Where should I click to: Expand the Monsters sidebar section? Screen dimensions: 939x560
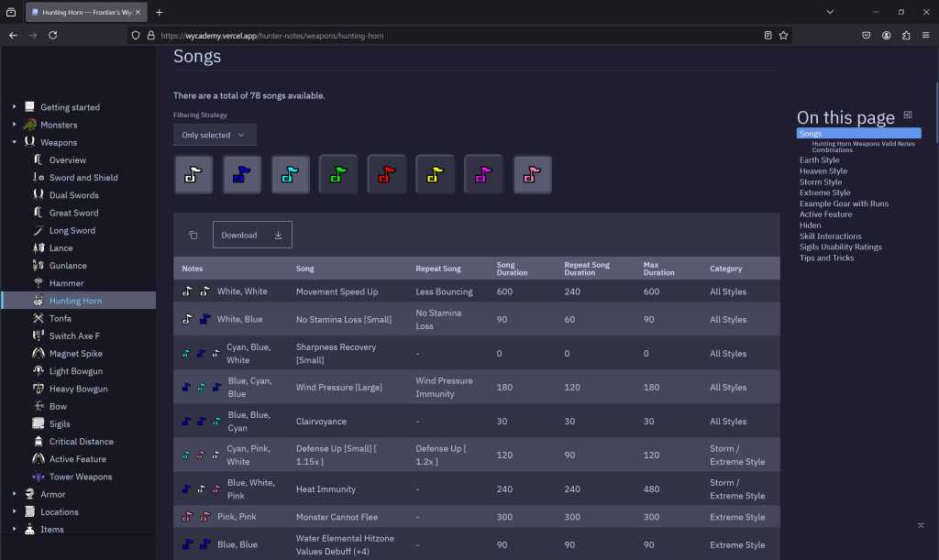(x=15, y=125)
